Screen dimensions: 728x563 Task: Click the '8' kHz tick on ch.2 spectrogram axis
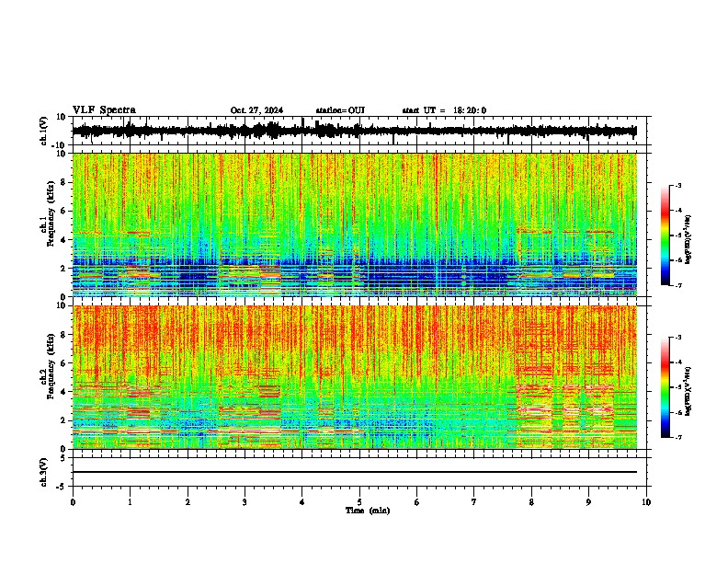pyautogui.click(x=64, y=335)
